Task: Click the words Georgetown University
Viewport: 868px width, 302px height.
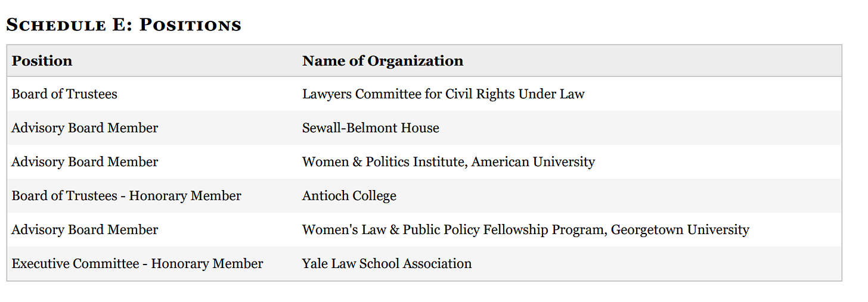Action: (x=680, y=230)
